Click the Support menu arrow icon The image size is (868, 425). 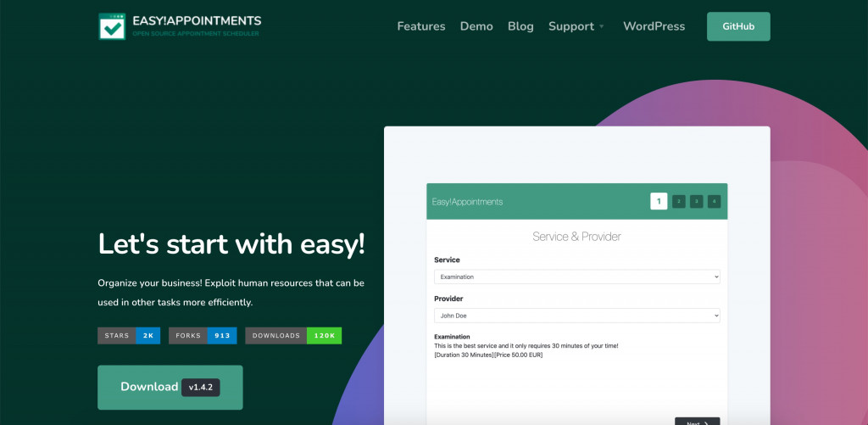pos(601,26)
